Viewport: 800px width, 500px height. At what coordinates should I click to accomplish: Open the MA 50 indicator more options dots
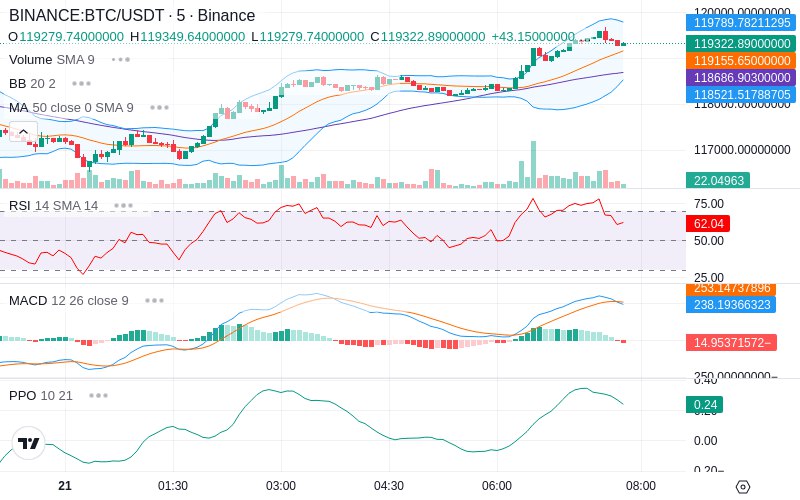pos(159,108)
